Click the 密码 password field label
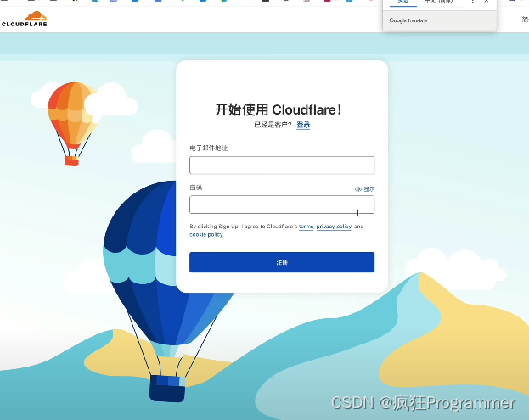The height and width of the screenshot is (420, 529). pos(196,187)
